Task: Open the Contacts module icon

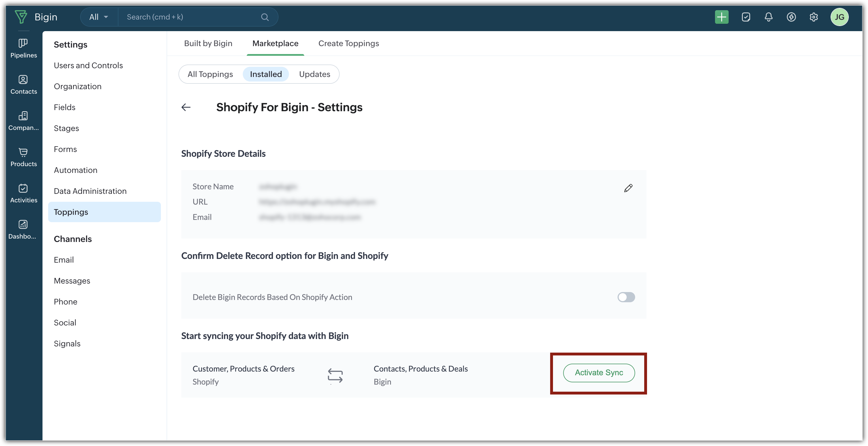Action: (x=23, y=80)
